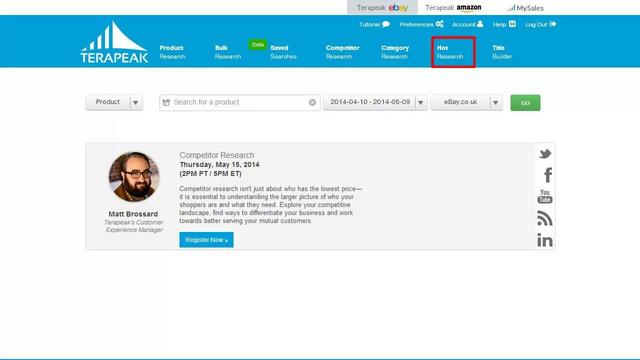Open Competitor Research menu

coord(342,52)
